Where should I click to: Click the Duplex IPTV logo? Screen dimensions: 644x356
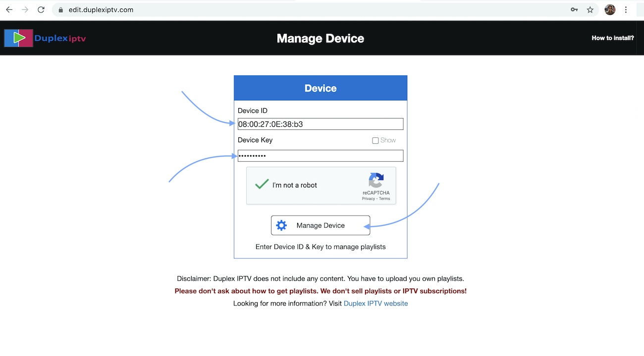point(45,38)
